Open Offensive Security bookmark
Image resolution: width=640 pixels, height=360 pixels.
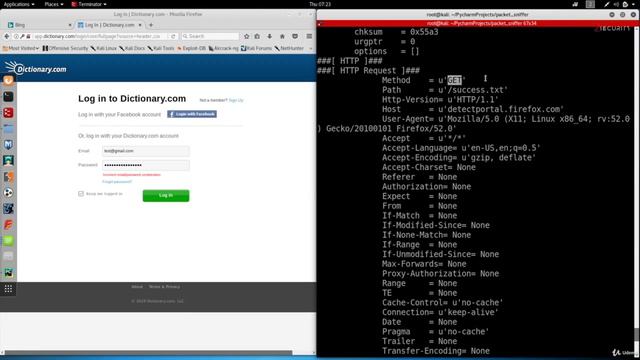(x=65, y=48)
